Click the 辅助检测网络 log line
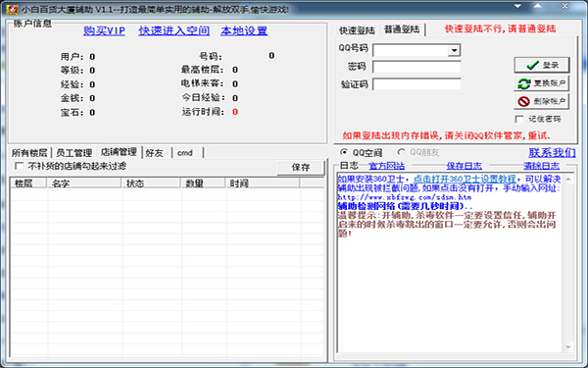This screenshot has width=588, height=368. point(405,206)
